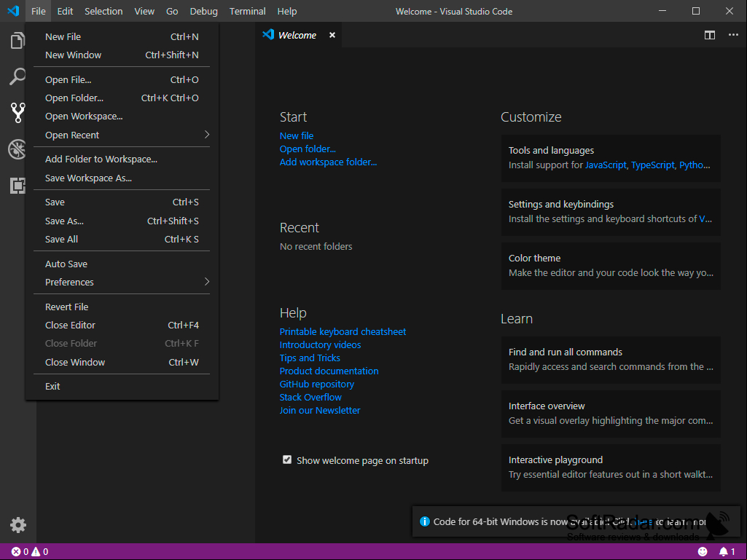Click Add workspace folder... link

(328, 162)
